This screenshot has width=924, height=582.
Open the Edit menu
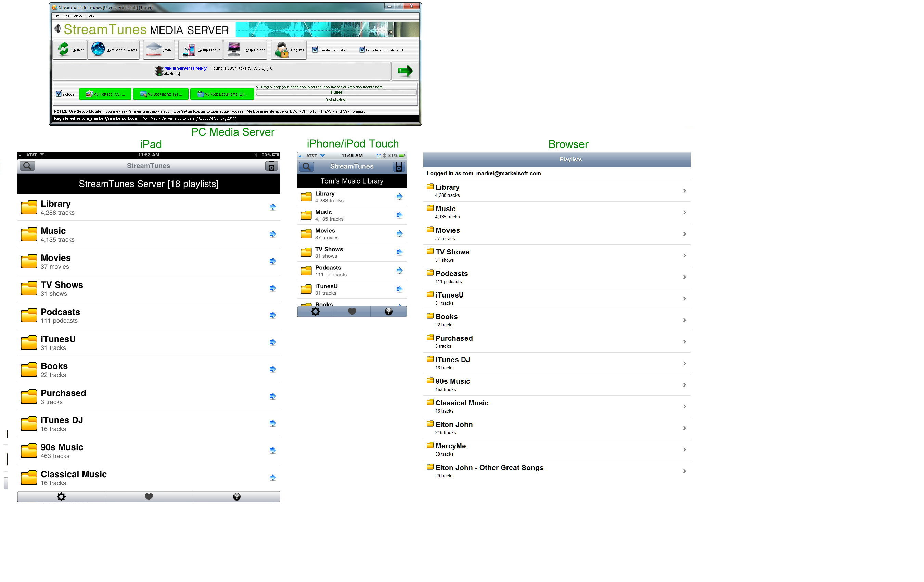[x=66, y=16]
